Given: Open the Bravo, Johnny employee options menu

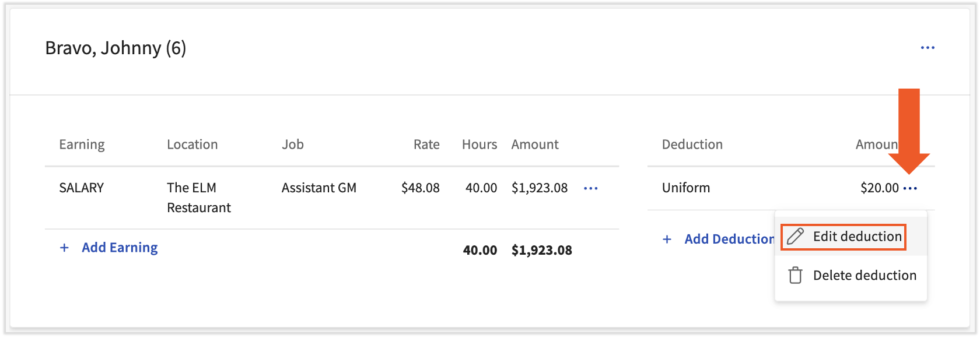Looking at the screenshot, I should pyautogui.click(x=928, y=48).
